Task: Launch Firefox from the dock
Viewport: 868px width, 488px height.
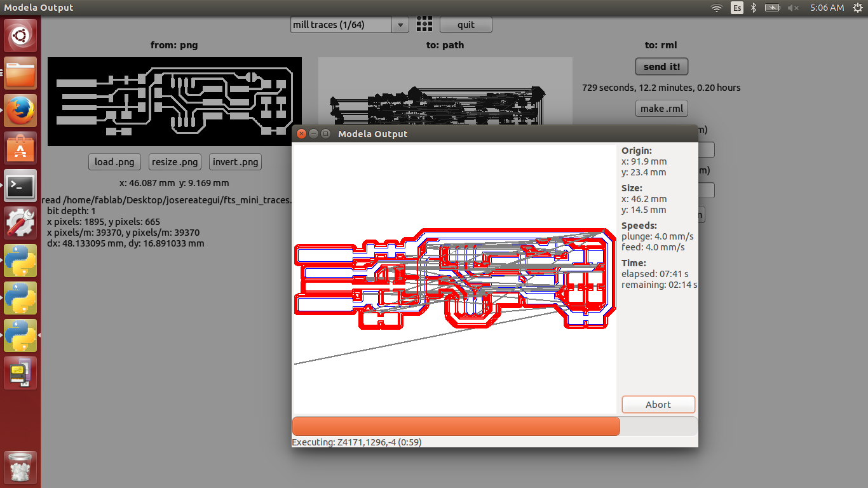Action: tap(20, 111)
